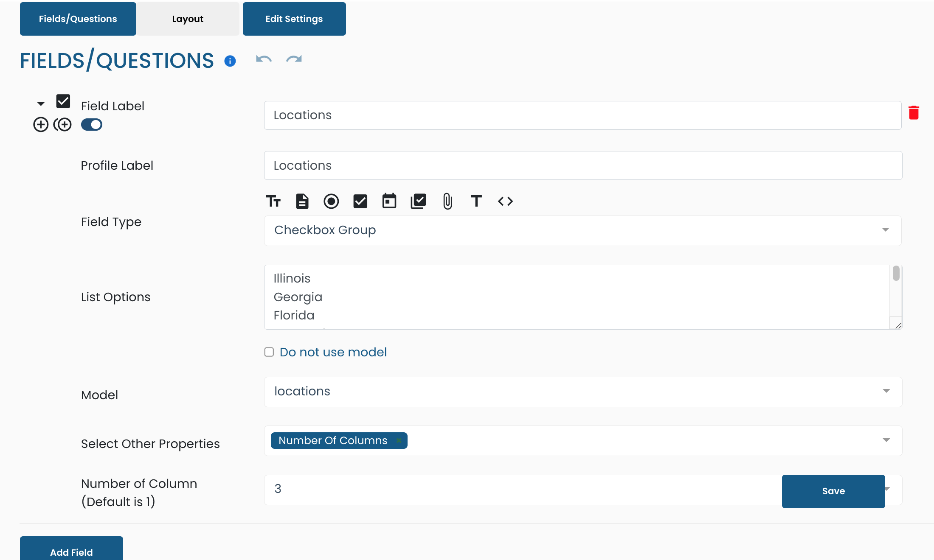Collapse the field with the caret arrow
Screen dimensions: 934x560
(x=41, y=104)
